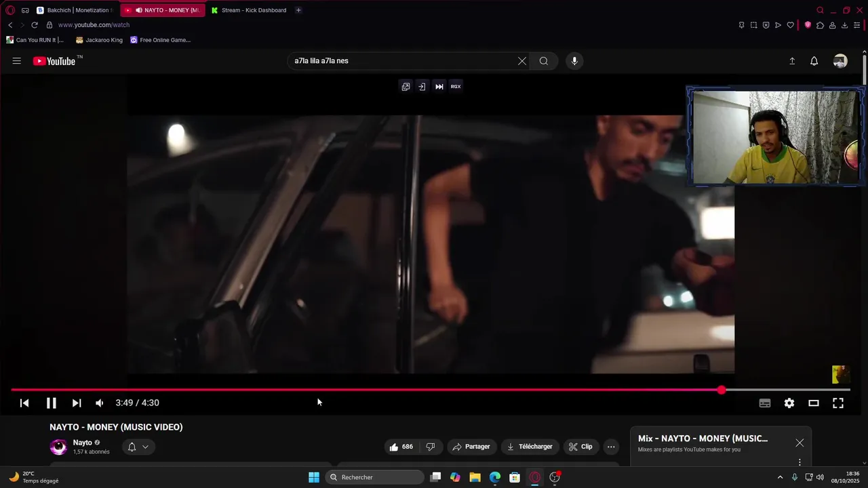This screenshot has width=868, height=488.
Task: Click the YouTube search magnifier button
Action: click(544, 61)
